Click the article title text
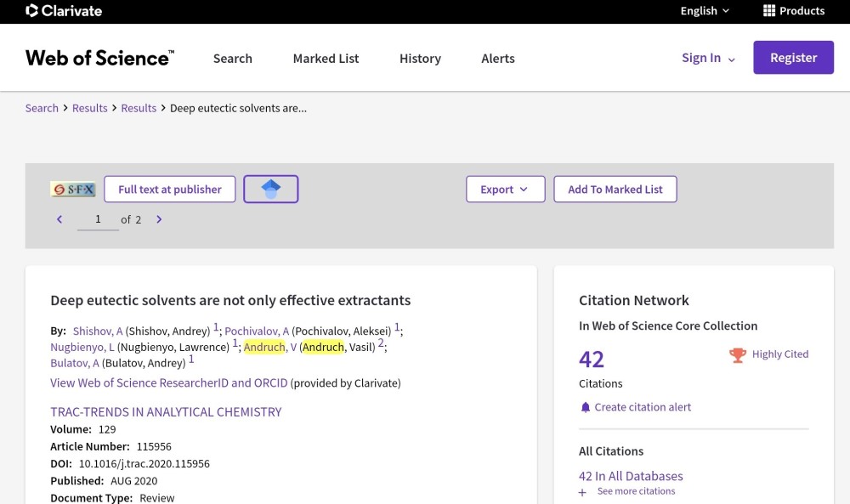Image resolution: width=850 pixels, height=504 pixels. tap(230, 300)
